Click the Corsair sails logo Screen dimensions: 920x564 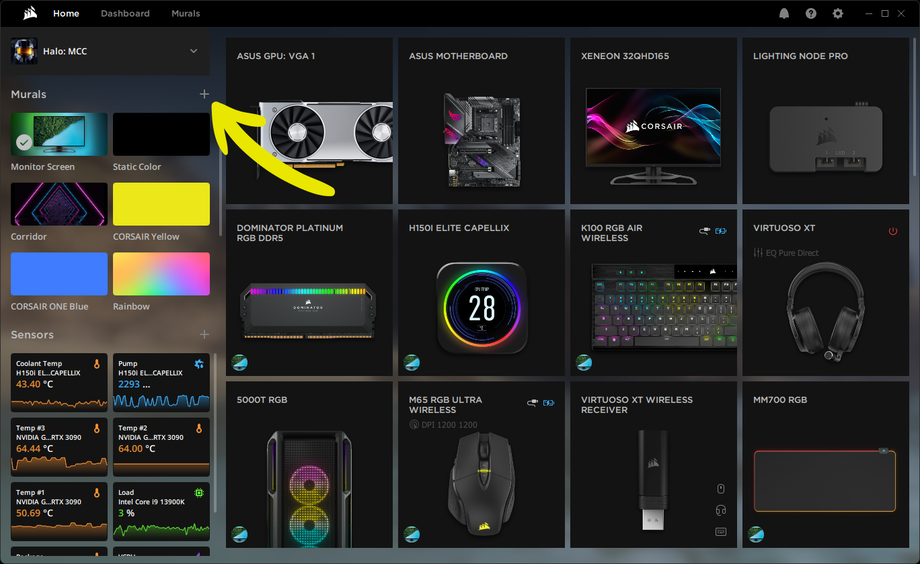pos(30,13)
